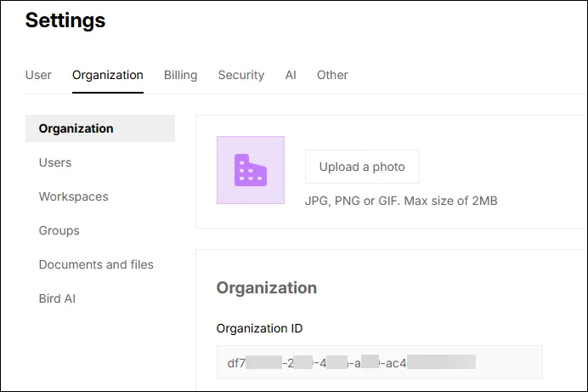Select Organization in the sidebar
This screenshot has height=392, width=588.
tap(100, 128)
